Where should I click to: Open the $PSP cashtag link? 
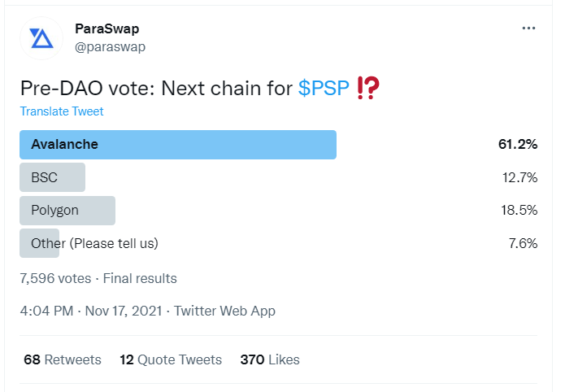[324, 88]
